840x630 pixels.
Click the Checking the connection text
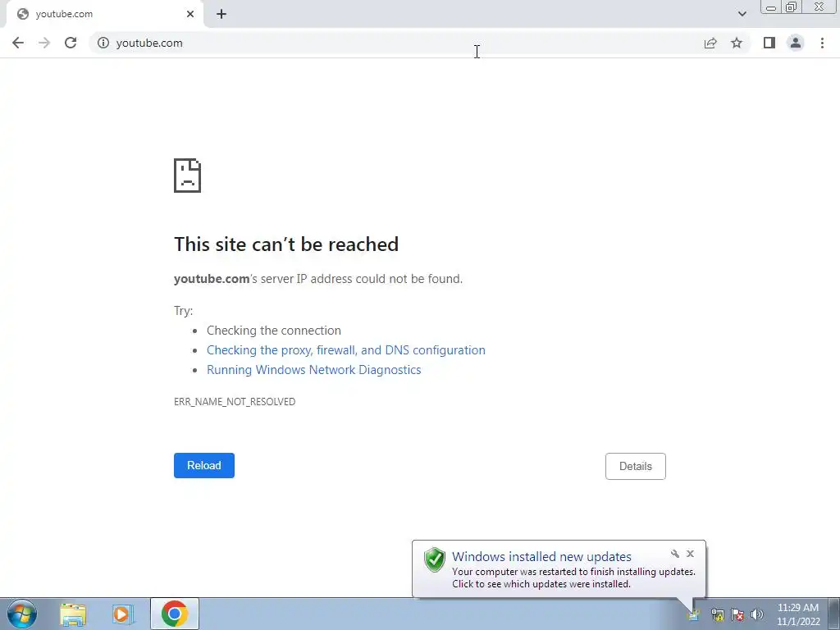[x=274, y=330]
